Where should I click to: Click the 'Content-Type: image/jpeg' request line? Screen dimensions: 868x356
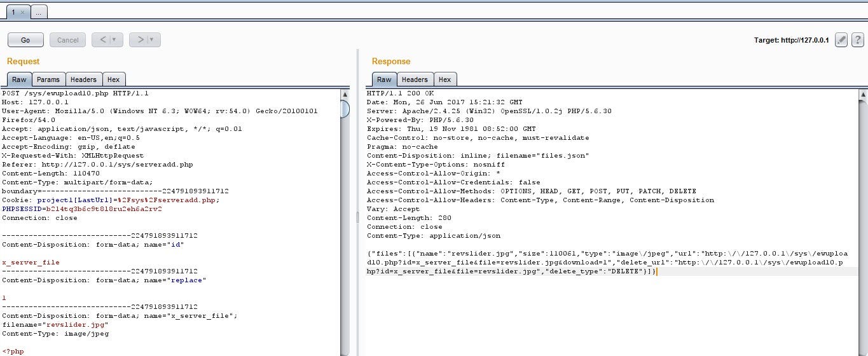pyautogui.click(x=55, y=333)
